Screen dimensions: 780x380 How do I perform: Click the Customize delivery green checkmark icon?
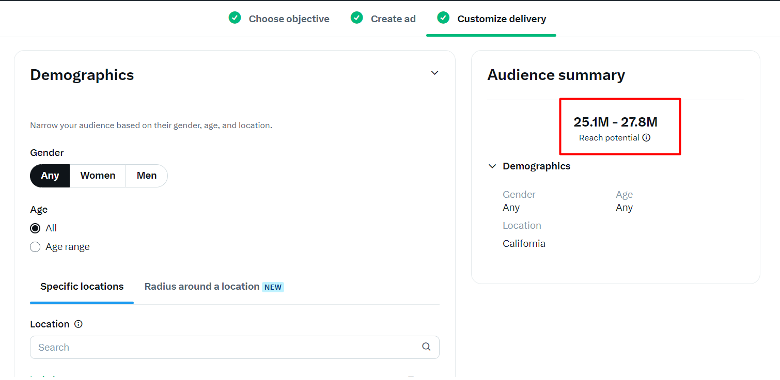tap(443, 18)
